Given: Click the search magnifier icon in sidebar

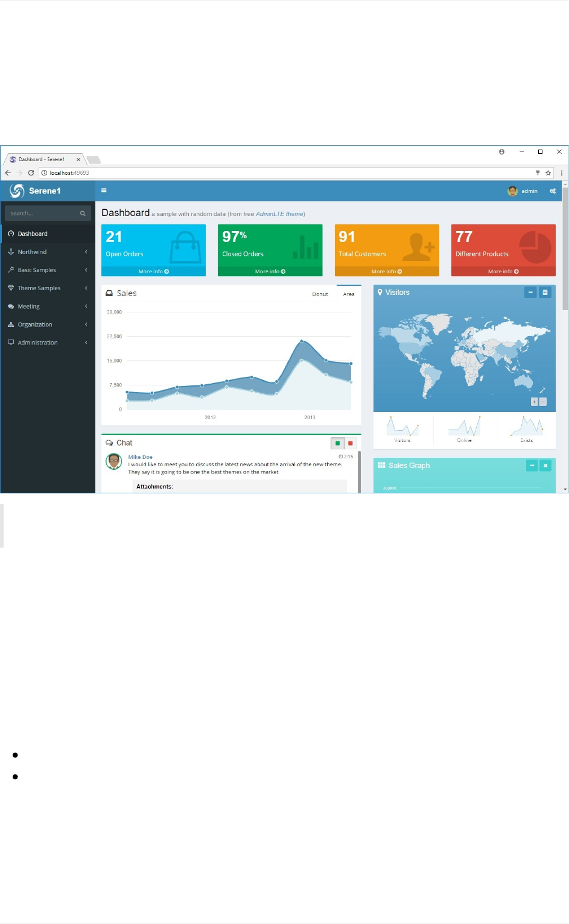Looking at the screenshot, I should pos(83,214).
